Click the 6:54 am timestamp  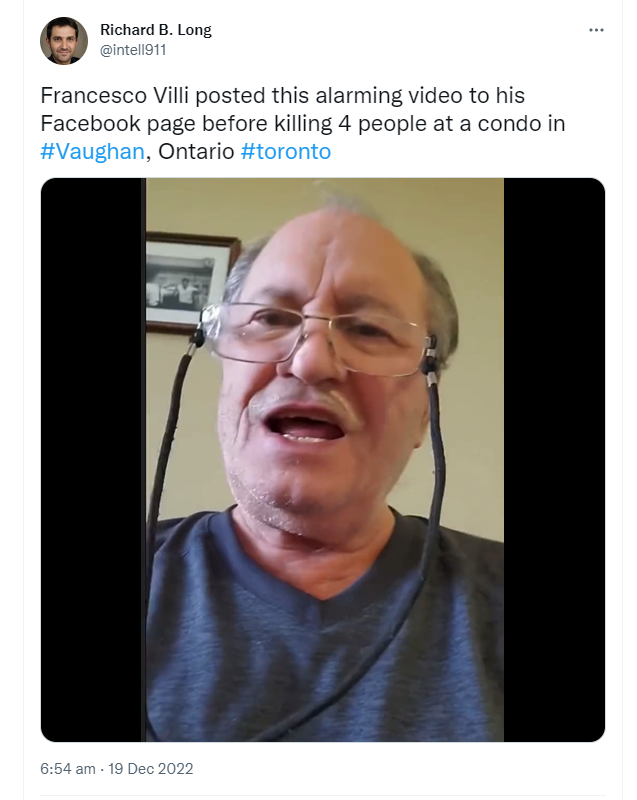[x=68, y=768]
